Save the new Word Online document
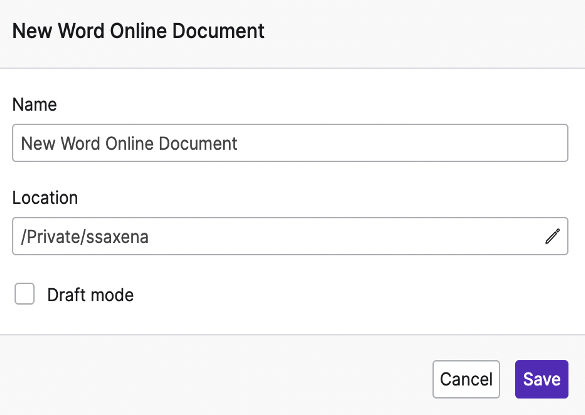585x415 pixels. coord(541,379)
